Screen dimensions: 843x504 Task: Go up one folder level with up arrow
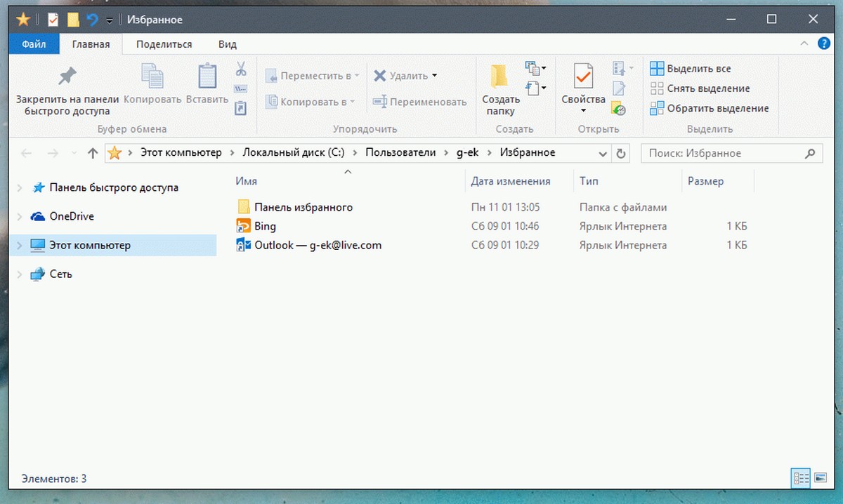93,153
